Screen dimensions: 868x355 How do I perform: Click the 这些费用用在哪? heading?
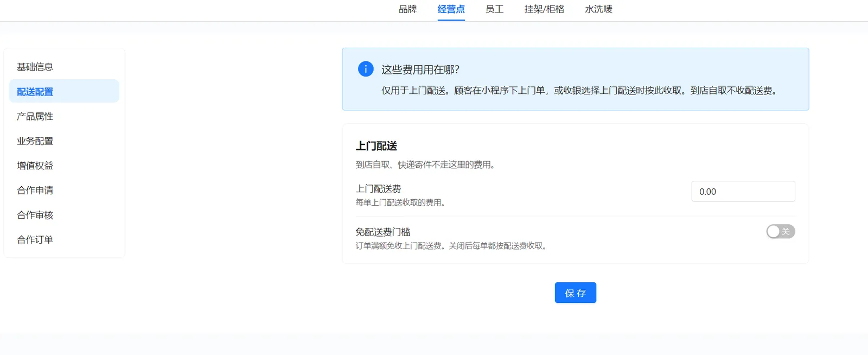pos(420,69)
